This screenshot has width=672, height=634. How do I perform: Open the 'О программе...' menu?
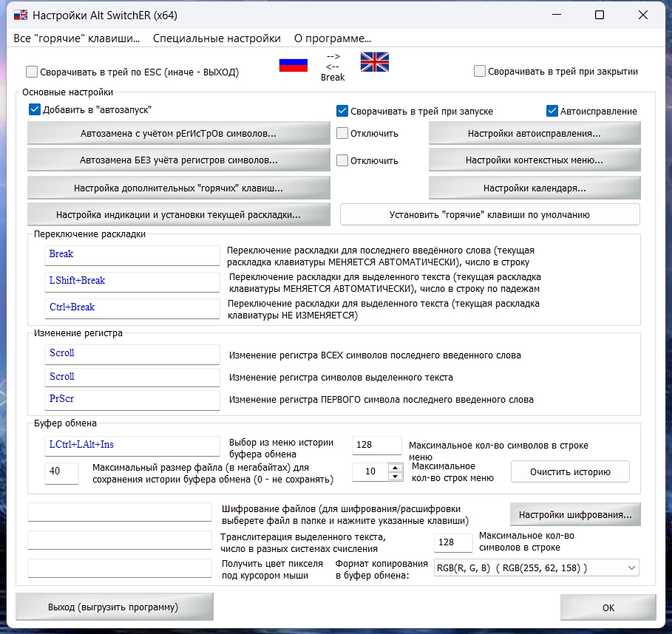pyautogui.click(x=333, y=38)
